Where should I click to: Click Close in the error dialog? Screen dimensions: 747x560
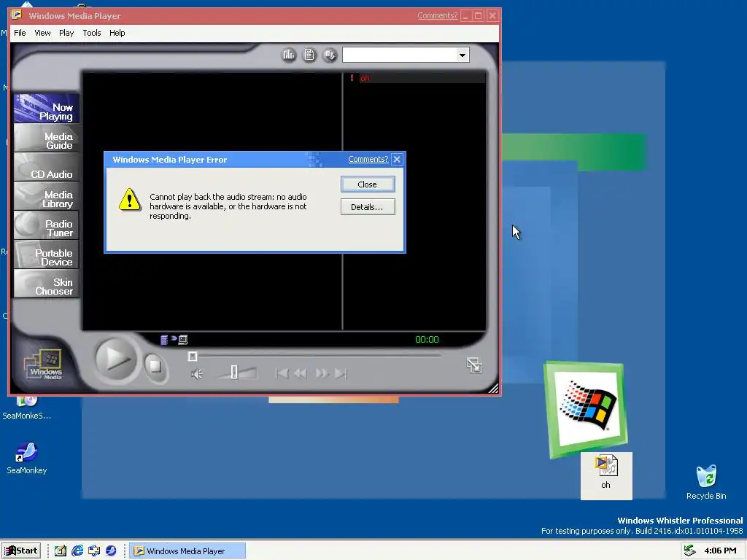coord(368,184)
